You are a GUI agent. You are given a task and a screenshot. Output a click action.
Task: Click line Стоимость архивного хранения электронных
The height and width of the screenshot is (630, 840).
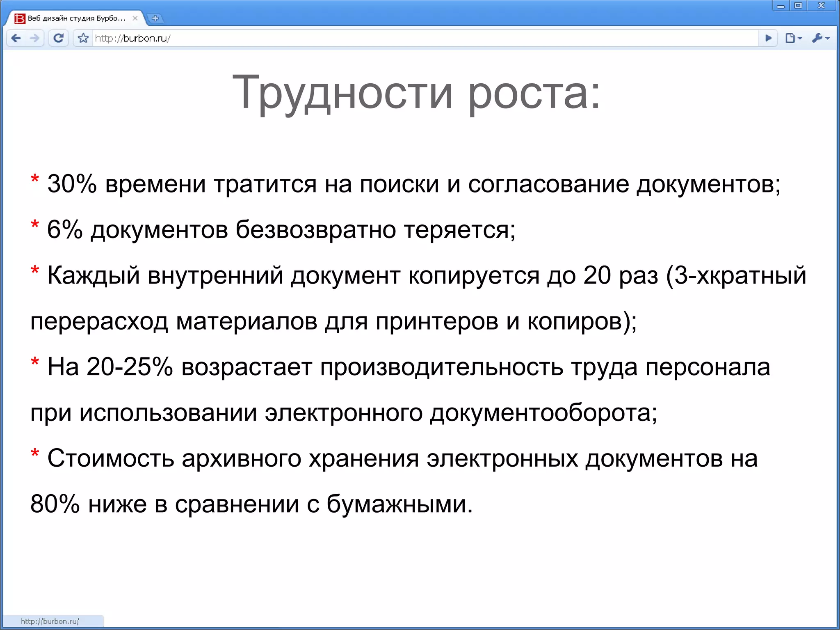[x=394, y=458]
